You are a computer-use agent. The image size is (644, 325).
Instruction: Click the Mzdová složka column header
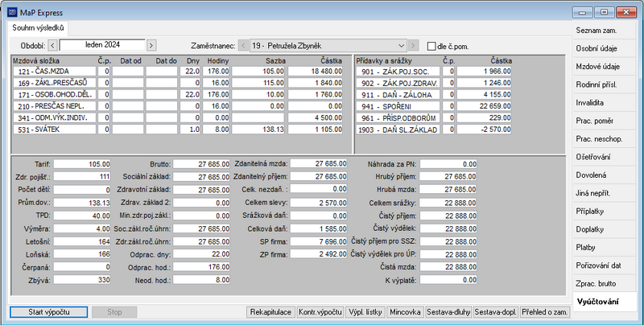[x=36, y=60]
